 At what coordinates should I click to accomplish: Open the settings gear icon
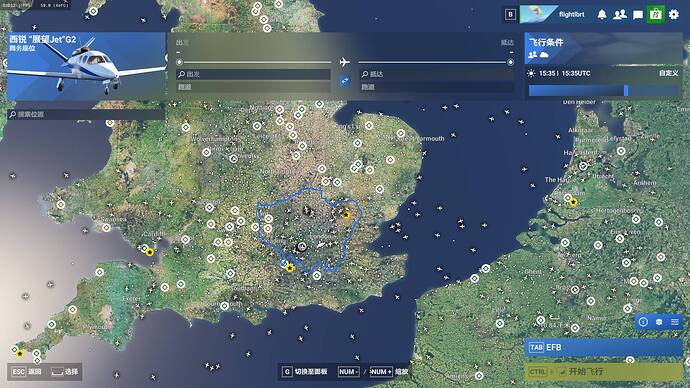click(x=674, y=15)
